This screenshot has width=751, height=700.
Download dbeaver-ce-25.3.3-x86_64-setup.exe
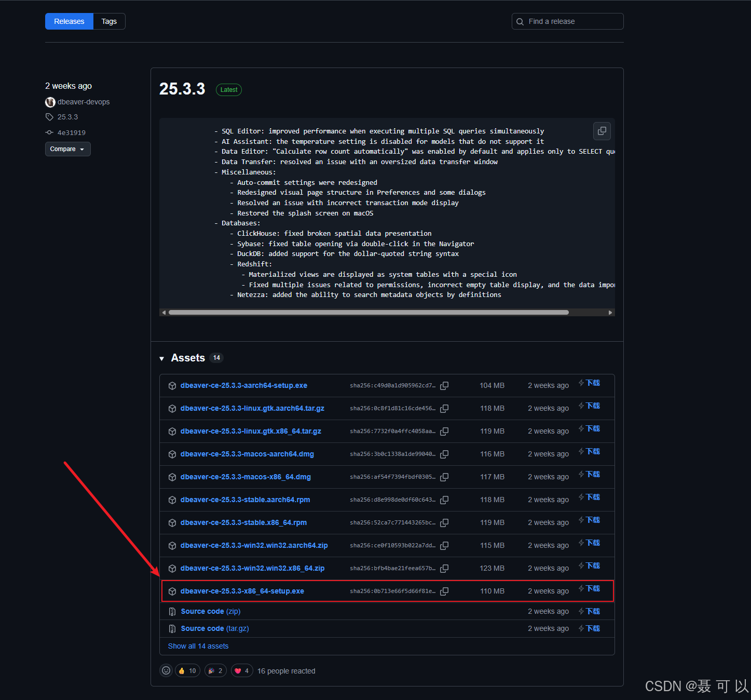tap(242, 591)
